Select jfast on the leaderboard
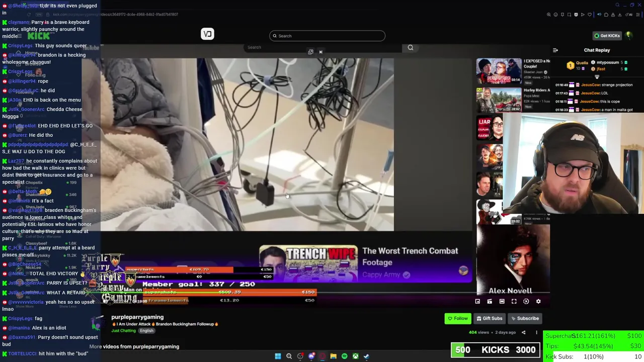This screenshot has height=362, width=644. pyautogui.click(x=601, y=69)
